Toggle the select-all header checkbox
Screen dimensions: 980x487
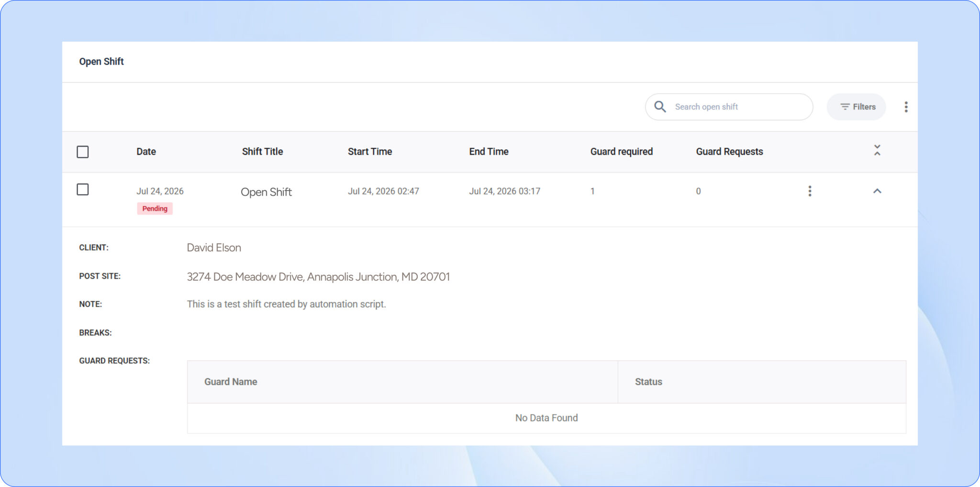click(x=83, y=152)
